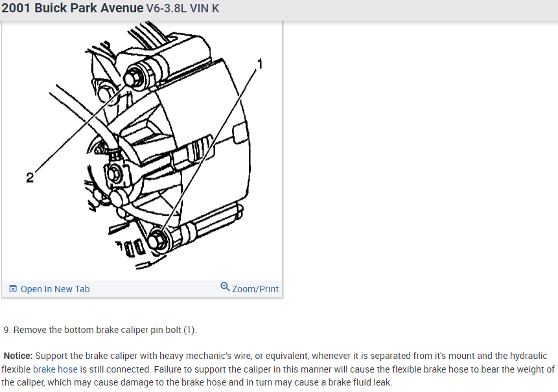Open the diagram via Open In New Tab text
The height and width of the screenshot is (392, 558).
coord(55,289)
